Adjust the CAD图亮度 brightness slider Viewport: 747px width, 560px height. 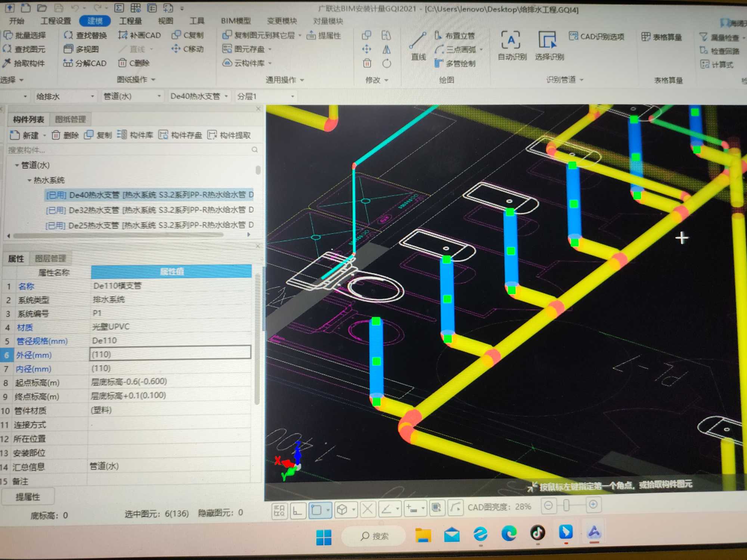[566, 505]
